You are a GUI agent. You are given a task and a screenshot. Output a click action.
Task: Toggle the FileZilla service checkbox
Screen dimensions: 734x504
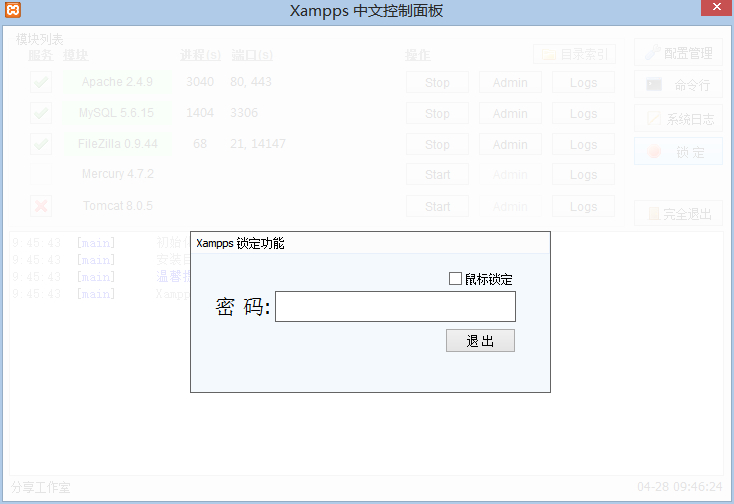coord(41,144)
